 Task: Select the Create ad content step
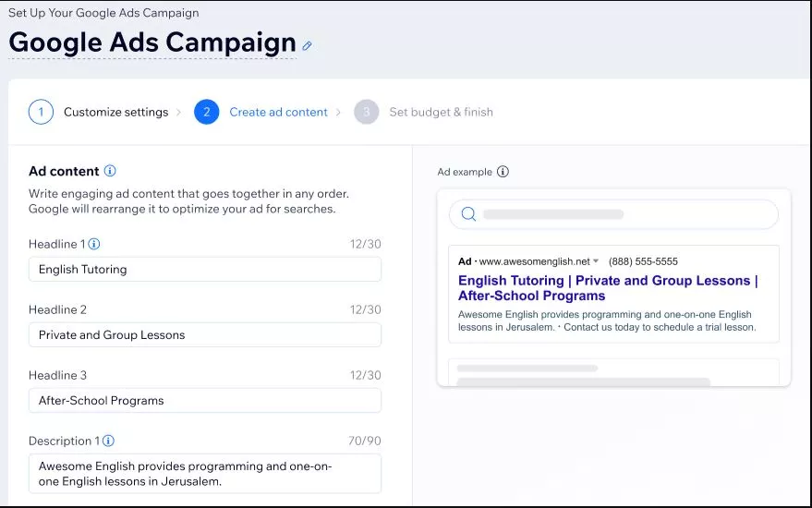279,113
